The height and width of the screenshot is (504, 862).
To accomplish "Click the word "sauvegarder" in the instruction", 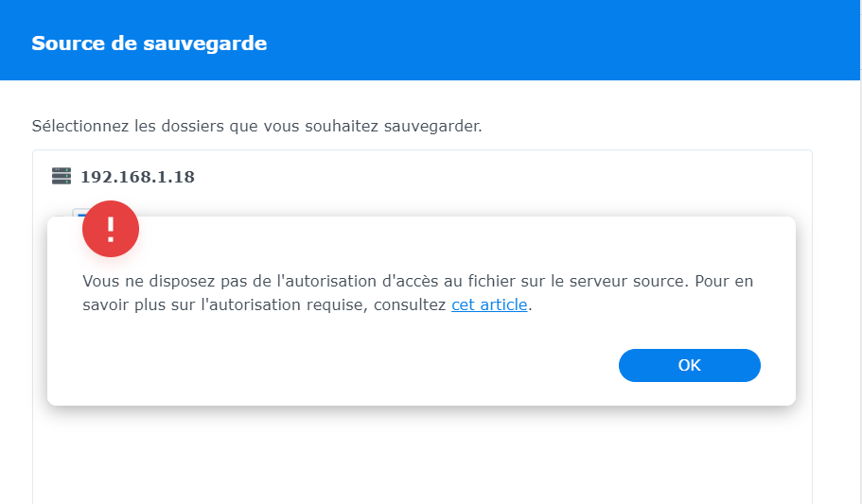I will 435,126.
